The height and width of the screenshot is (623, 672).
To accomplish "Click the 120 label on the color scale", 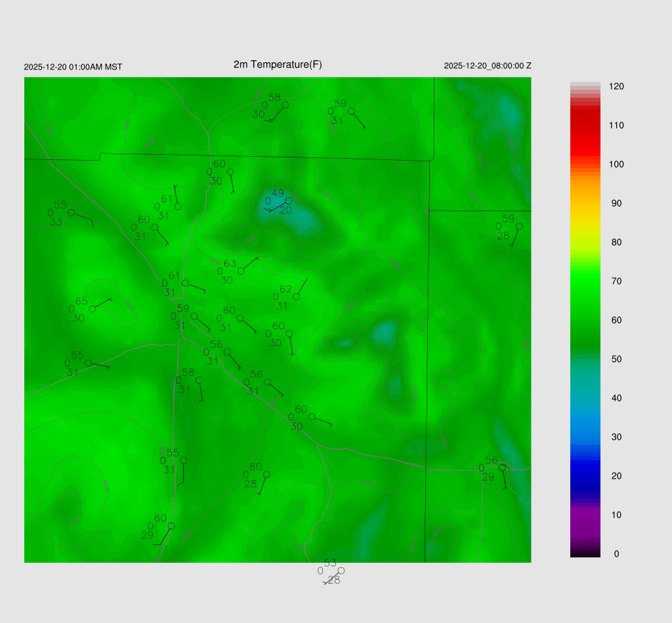I will pyautogui.click(x=616, y=87).
